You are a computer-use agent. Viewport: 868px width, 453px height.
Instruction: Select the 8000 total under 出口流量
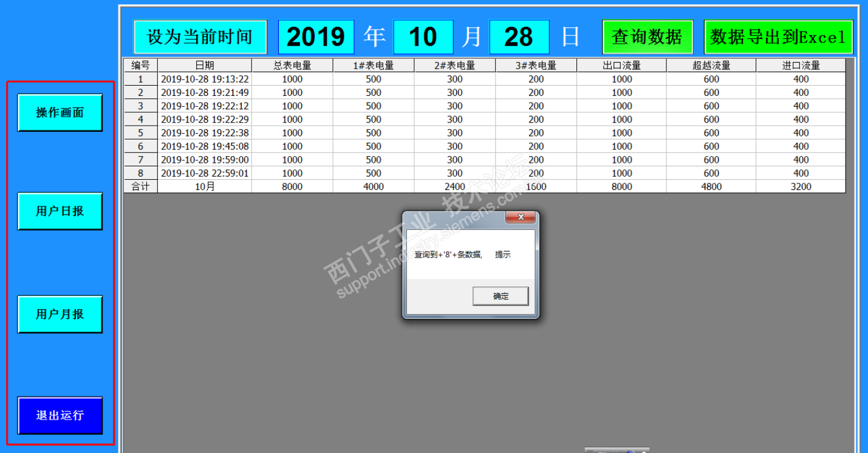pos(622,186)
